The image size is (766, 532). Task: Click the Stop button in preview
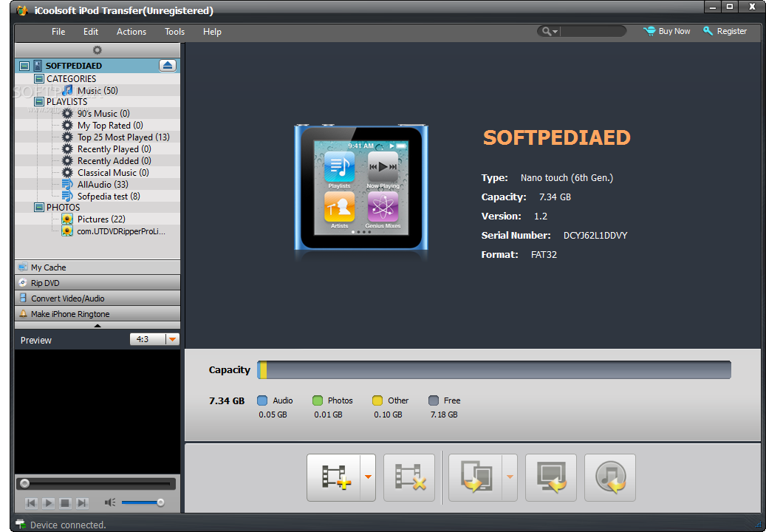point(65,502)
